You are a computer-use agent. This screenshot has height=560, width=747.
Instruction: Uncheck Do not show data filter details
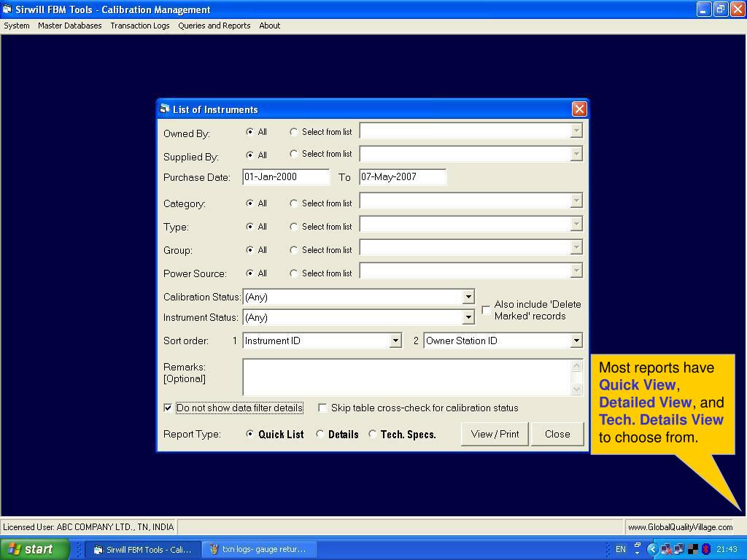168,408
